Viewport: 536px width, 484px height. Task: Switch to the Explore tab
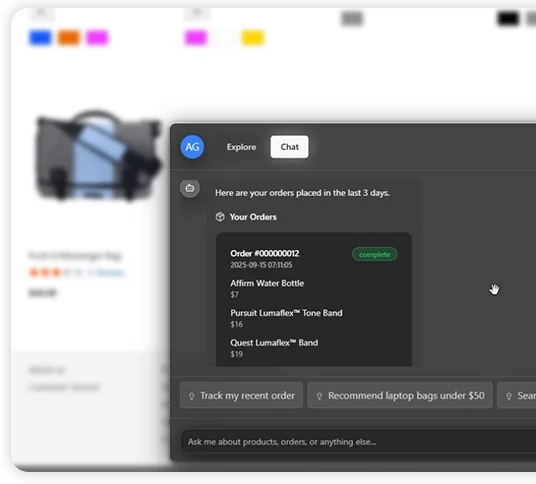(x=241, y=147)
